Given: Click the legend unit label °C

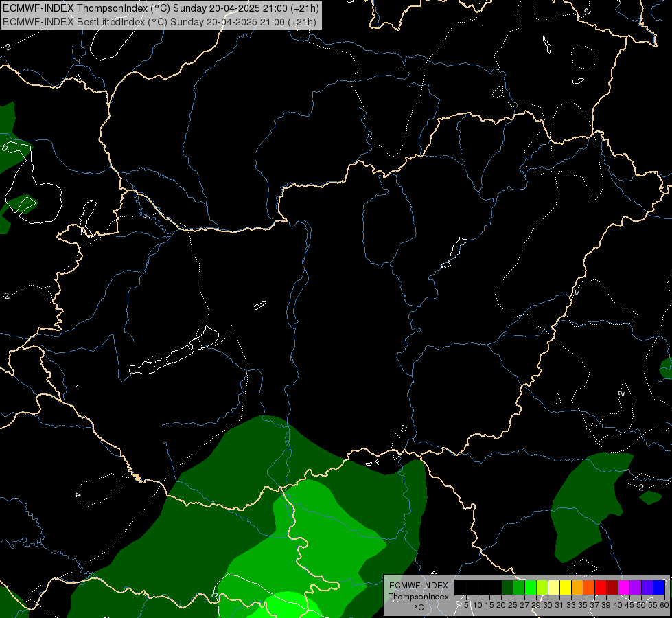Looking at the screenshot, I should point(419,607).
